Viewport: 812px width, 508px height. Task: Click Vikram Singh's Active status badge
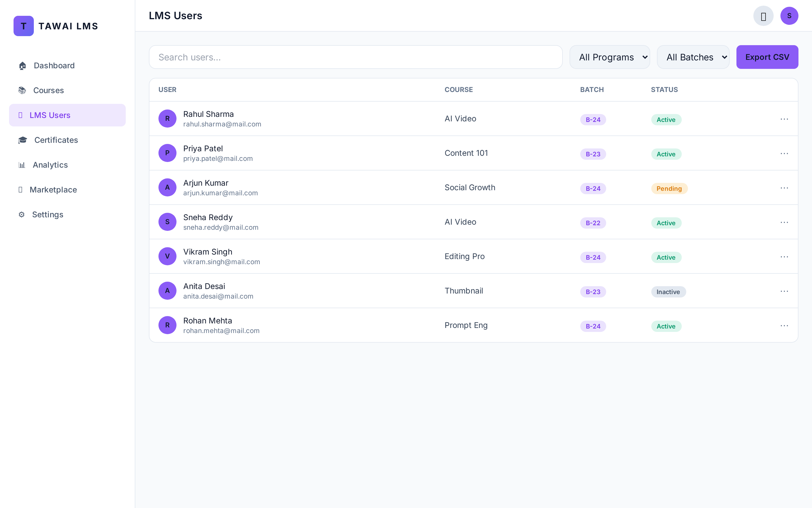pos(666,257)
